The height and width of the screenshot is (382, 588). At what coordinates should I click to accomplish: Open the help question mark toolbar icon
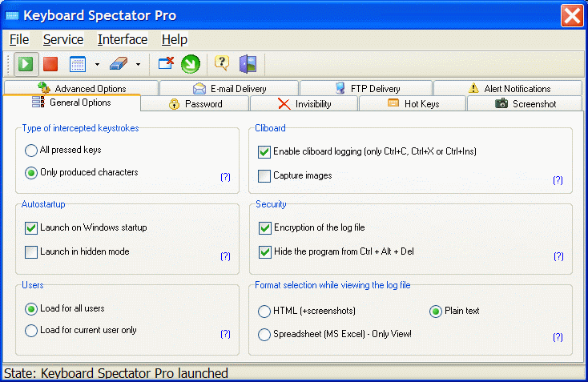222,63
